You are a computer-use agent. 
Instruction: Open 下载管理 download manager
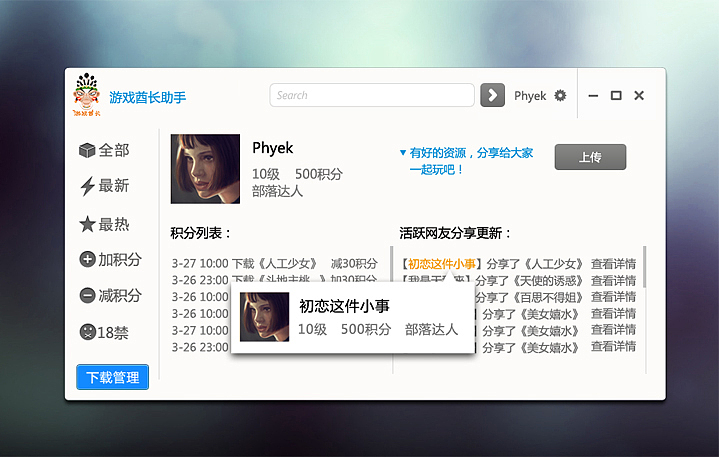112,377
